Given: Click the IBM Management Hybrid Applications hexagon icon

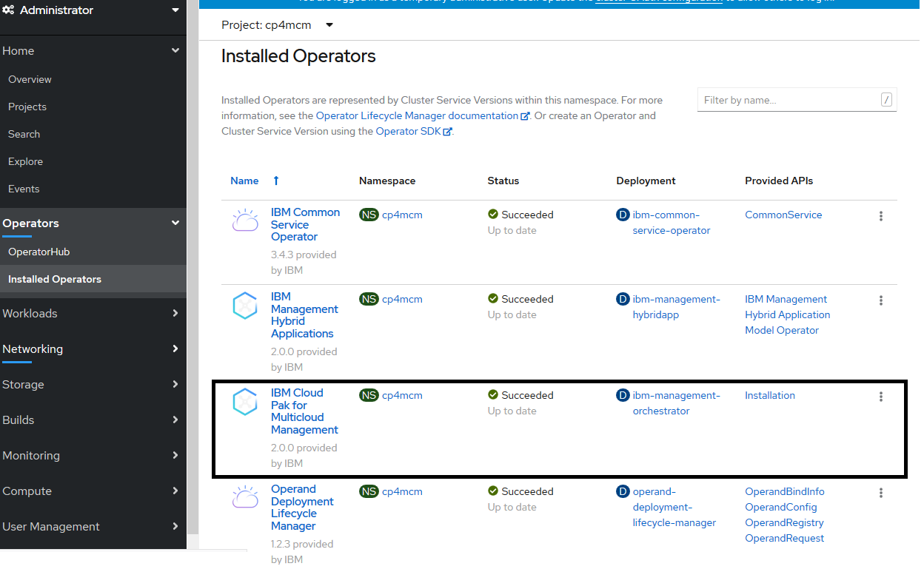Looking at the screenshot, I should [245, 304].
